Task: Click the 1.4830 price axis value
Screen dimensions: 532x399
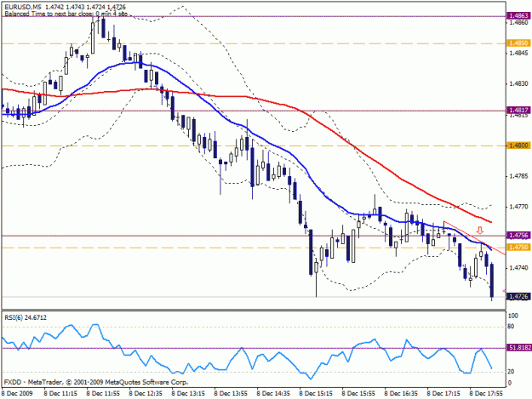Action: pyautogui.click(x=518, y=83)
